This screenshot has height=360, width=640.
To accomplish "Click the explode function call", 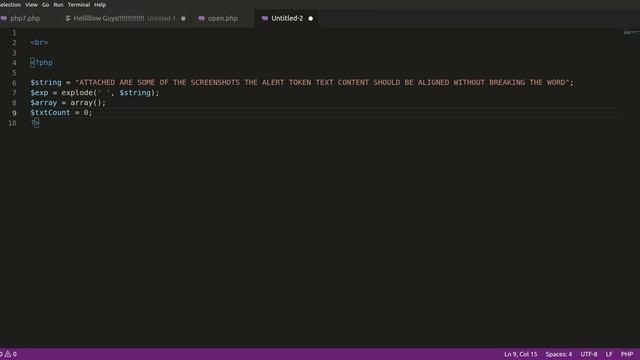I will 77,93.
